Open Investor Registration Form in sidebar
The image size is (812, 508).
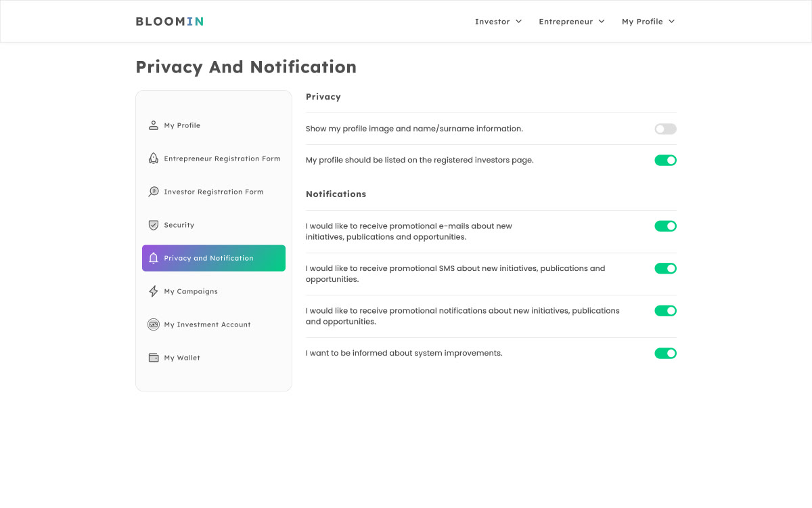coord(214,192)
